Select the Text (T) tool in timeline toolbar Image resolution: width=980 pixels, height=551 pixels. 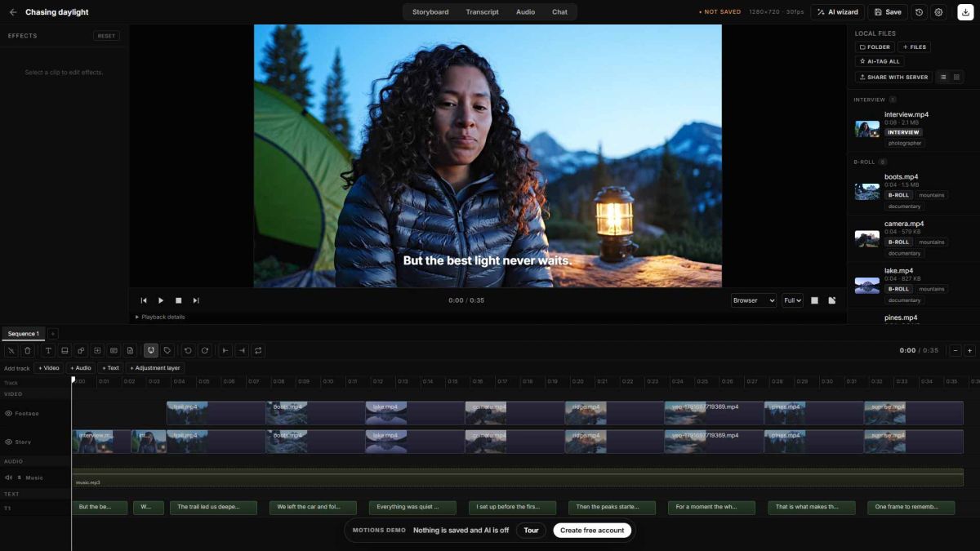[x=48, y=350]
